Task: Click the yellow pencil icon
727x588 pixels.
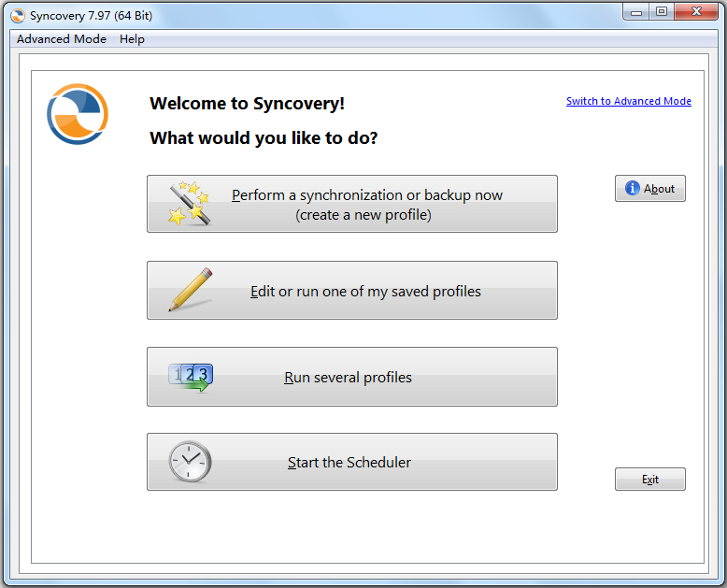Action: 190,290
